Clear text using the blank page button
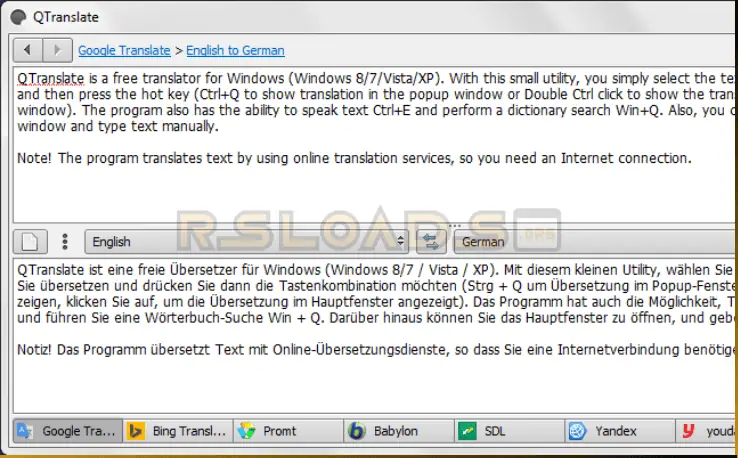The image size is (738, 458). 30,242
